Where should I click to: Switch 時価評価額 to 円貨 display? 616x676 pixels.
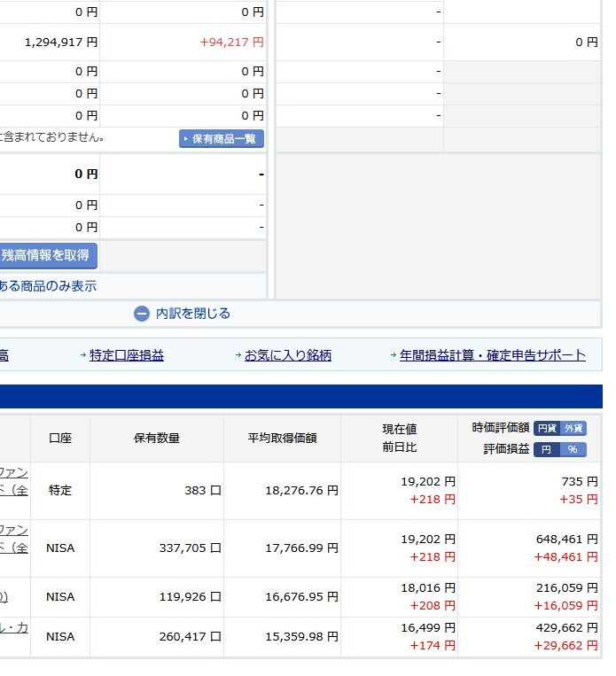[x=547, y=428]
